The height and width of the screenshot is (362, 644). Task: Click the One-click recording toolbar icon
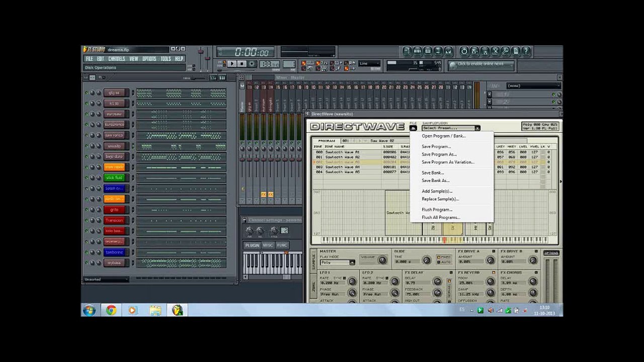pos(505,51)
